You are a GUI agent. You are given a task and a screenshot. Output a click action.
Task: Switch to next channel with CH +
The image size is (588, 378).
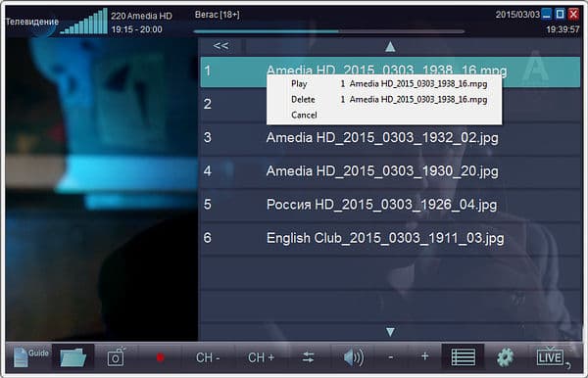pos(261,357)
